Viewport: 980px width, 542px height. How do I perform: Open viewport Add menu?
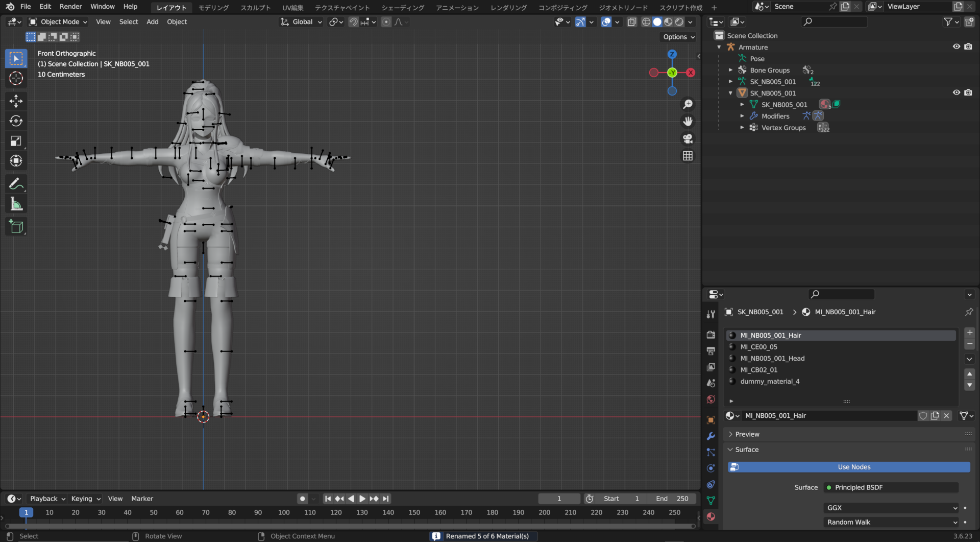(153, 22)
